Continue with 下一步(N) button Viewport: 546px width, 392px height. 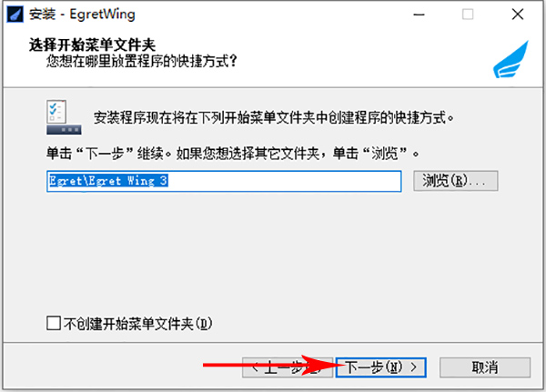pyautogui.click(x=381, y=367)
